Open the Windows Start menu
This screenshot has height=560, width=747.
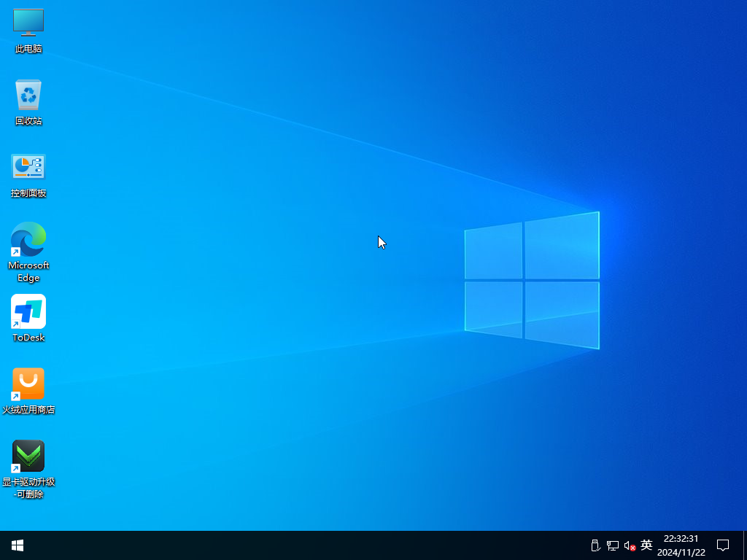[18, 545]
